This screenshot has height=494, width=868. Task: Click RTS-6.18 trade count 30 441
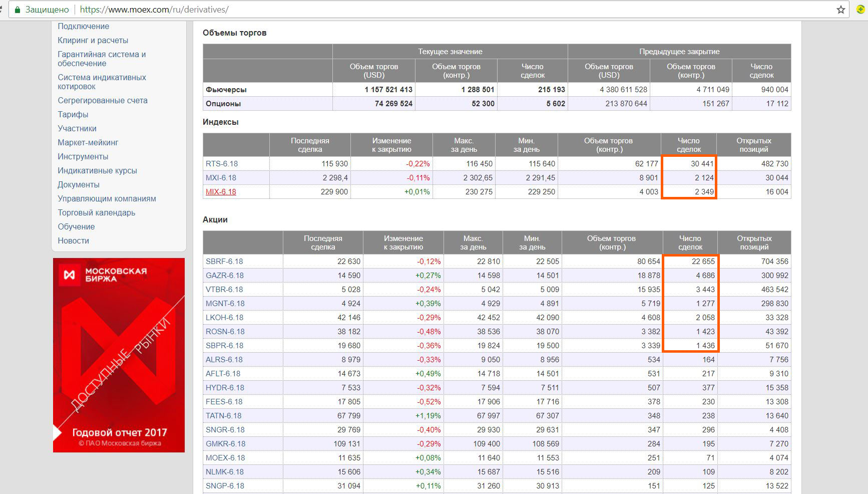pyautogui.click(x=702, y=163)
